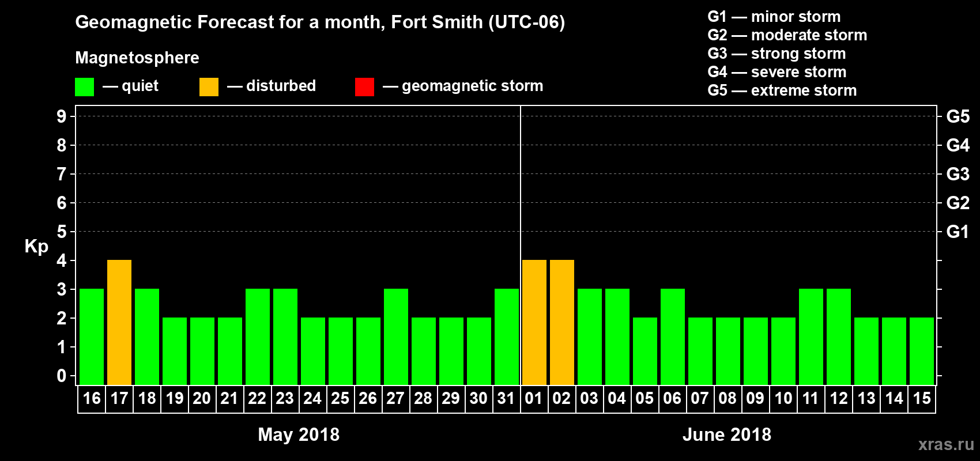Click the 'G3' right axis label
Screen dimensions: 980x461
958,174
